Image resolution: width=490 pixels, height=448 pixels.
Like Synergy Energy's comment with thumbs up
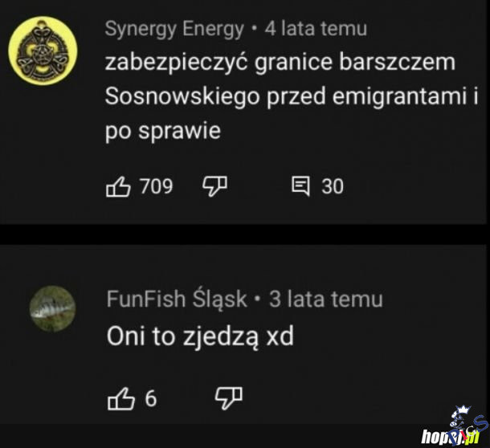click(x=118, y=186)
